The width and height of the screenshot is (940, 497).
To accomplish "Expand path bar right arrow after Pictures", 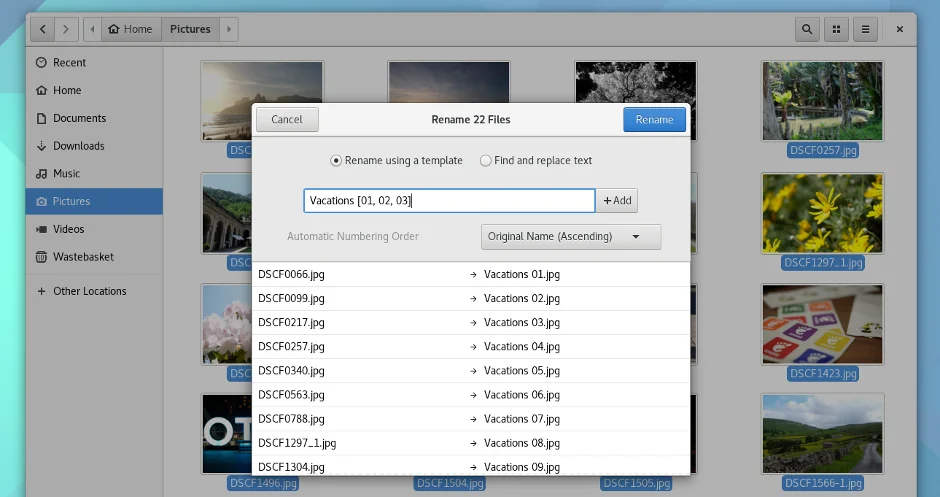I will [x=230, y=29].
